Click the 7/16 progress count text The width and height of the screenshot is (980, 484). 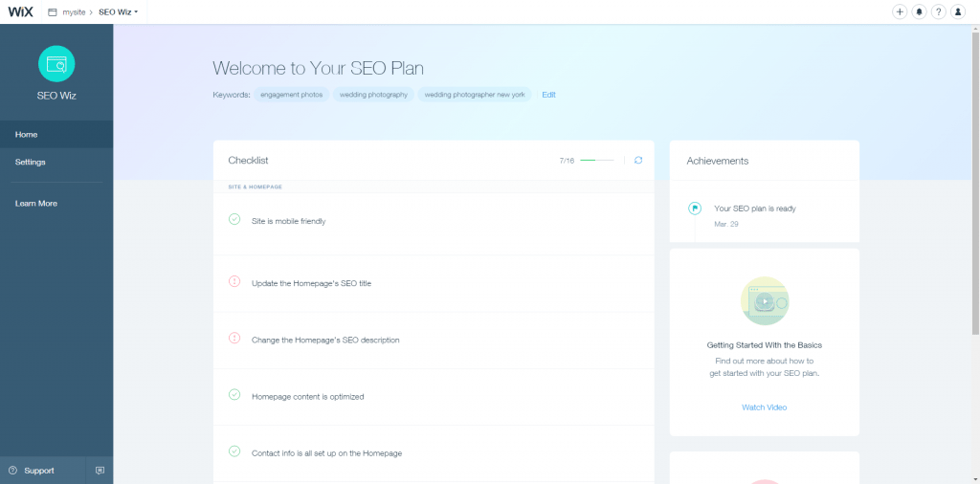(x=567, y=161)
